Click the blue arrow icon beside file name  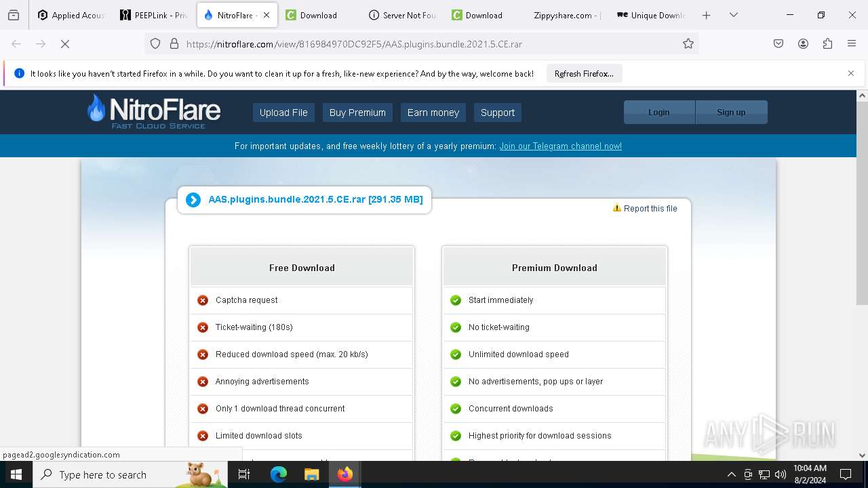193,199
